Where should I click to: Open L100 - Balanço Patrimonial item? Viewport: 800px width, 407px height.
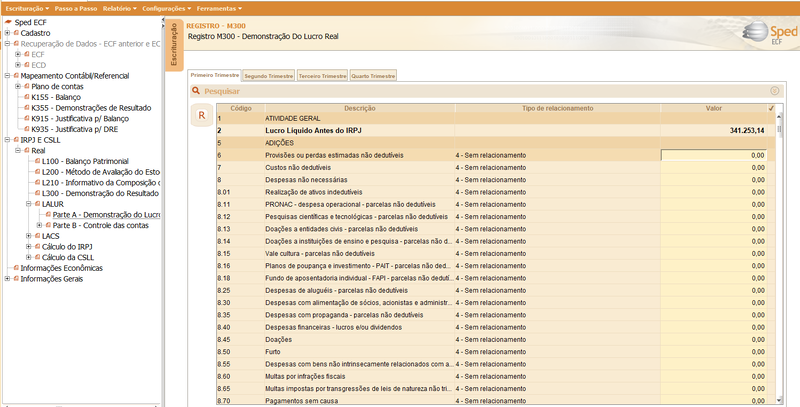point(85,161)
